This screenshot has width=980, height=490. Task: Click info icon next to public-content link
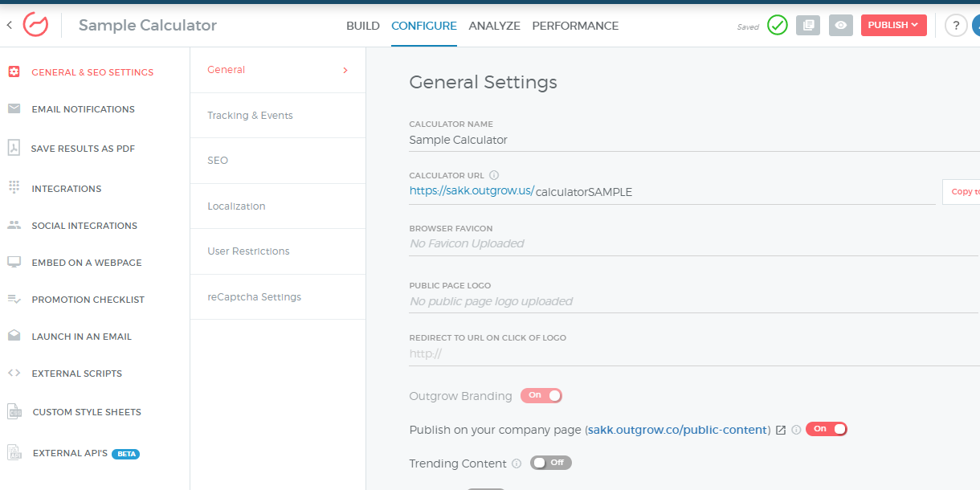pos(796,430)
